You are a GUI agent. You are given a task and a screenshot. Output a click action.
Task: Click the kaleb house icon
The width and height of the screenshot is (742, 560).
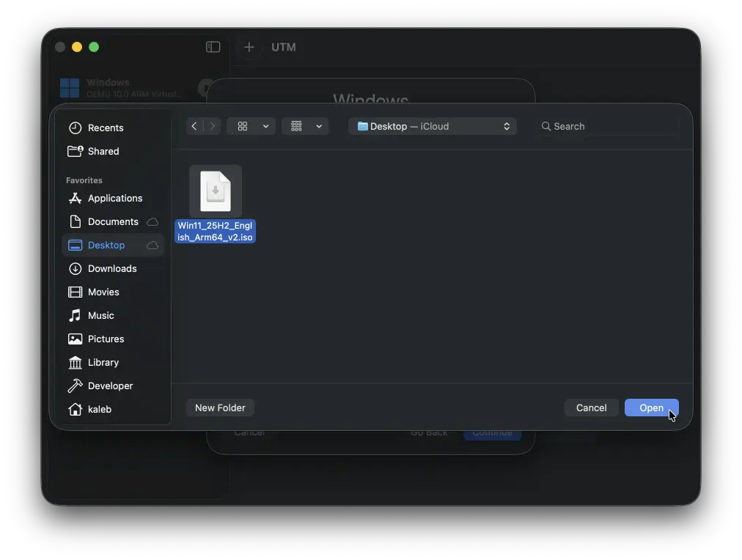click(x=76, y=409)
